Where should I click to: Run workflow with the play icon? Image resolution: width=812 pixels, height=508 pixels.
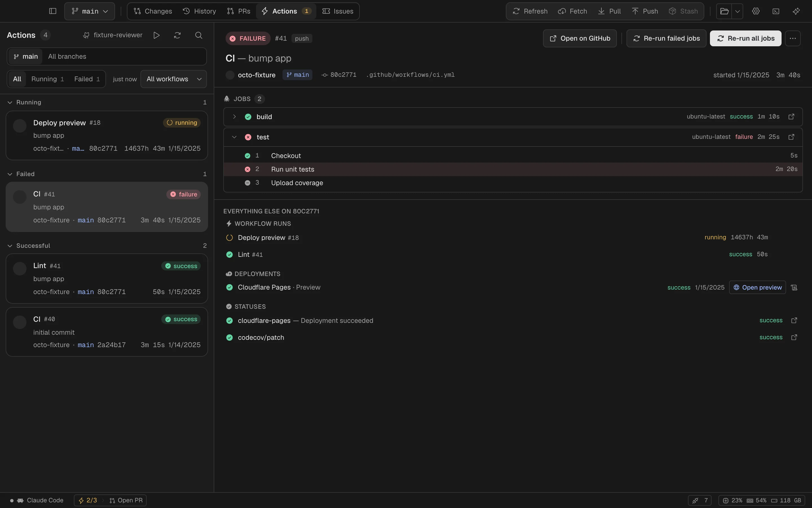pyautogui.click(x=156, y=35)
